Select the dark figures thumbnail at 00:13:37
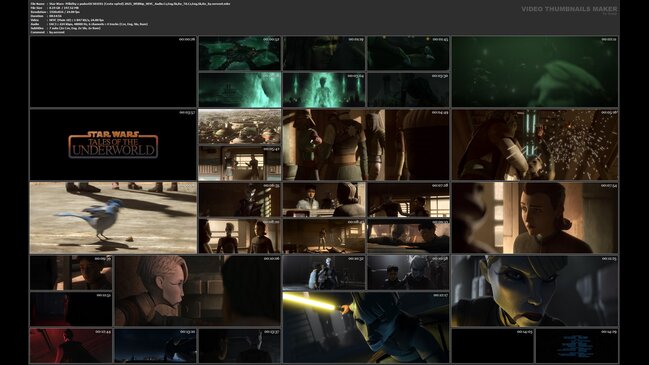The image size is (649, 365). 240,346
